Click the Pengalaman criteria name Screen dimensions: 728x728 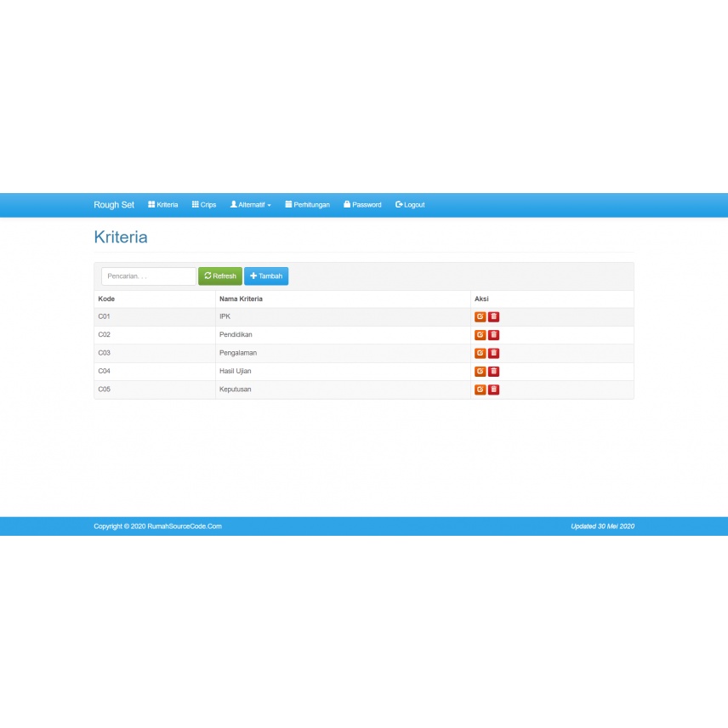(238, 353)
